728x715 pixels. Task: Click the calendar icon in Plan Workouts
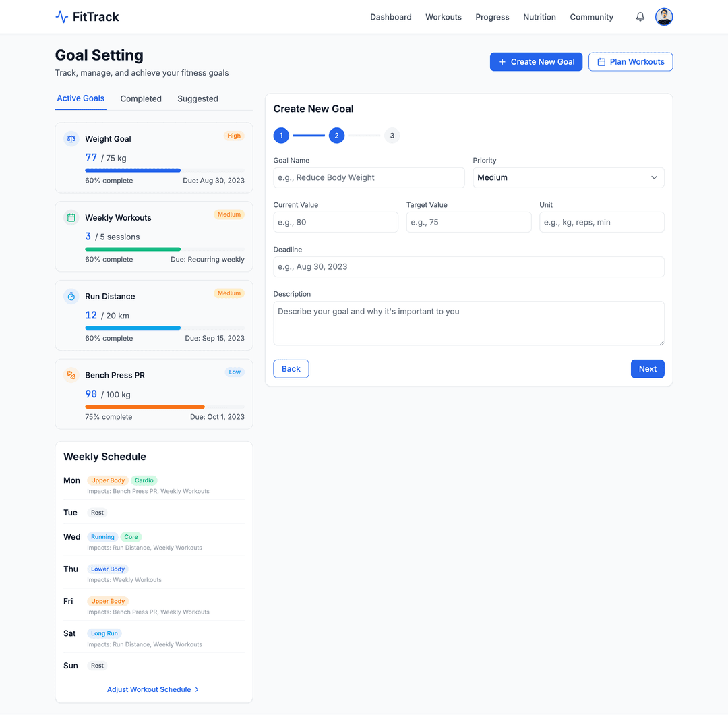click(x=601, y=62)
